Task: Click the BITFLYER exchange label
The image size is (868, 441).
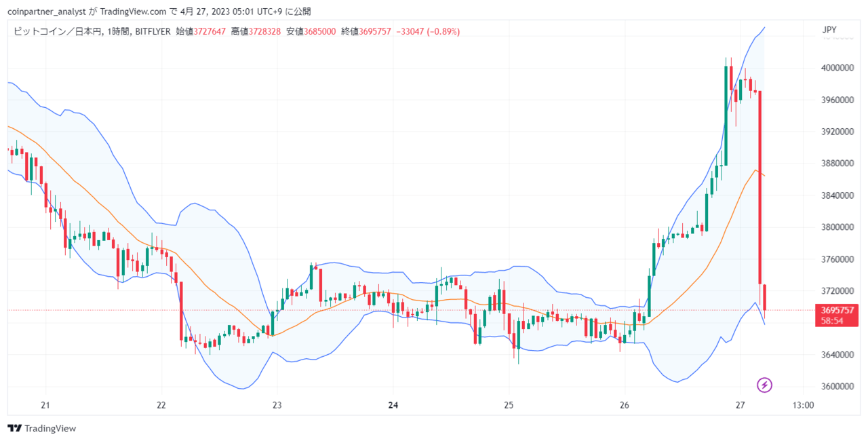Action: pos(153,31)
